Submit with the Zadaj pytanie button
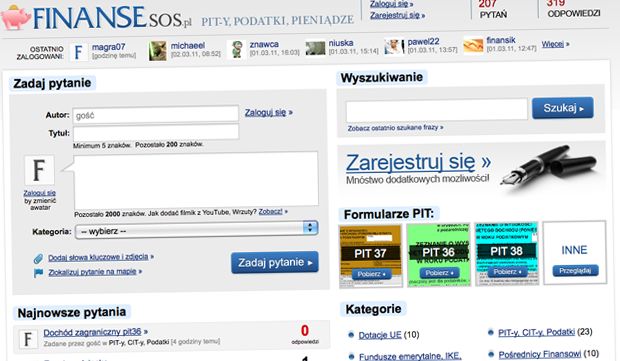Image resolution: width=620 pixels, height=361 pixels. pos(275,262)
